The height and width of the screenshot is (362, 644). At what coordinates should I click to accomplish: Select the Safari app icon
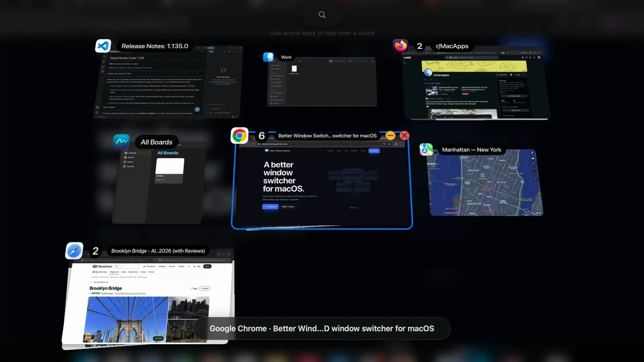[74, 251]
